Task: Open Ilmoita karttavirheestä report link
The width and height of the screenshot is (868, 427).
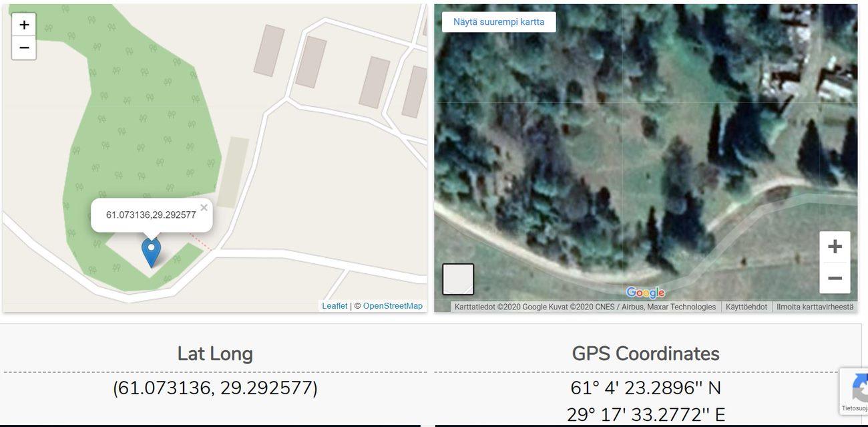Action: coord(815,307)
